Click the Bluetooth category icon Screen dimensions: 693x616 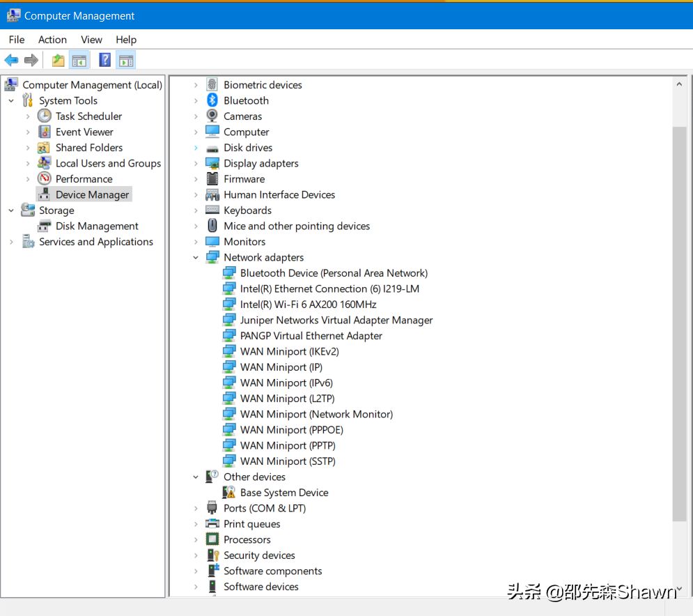[212, 100]
